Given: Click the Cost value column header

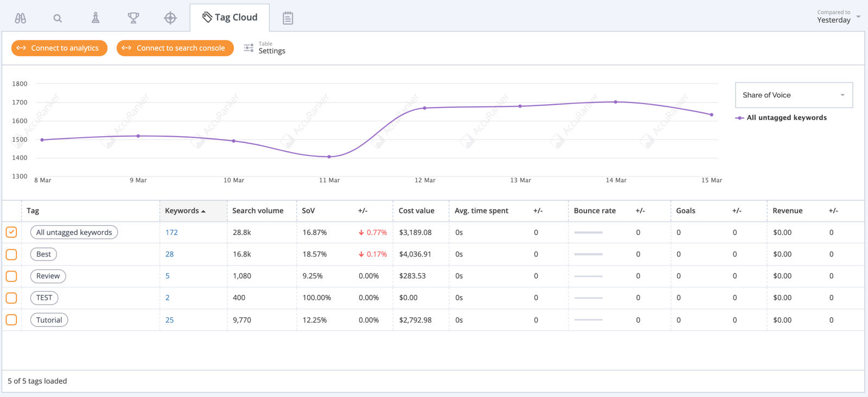Looking at the screenshot, I should pos(416,211).
